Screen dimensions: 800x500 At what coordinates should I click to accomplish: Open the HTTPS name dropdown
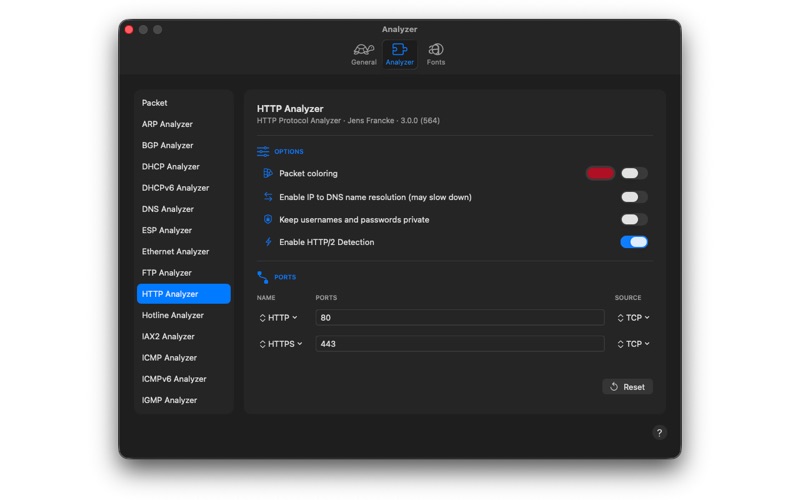281,344
